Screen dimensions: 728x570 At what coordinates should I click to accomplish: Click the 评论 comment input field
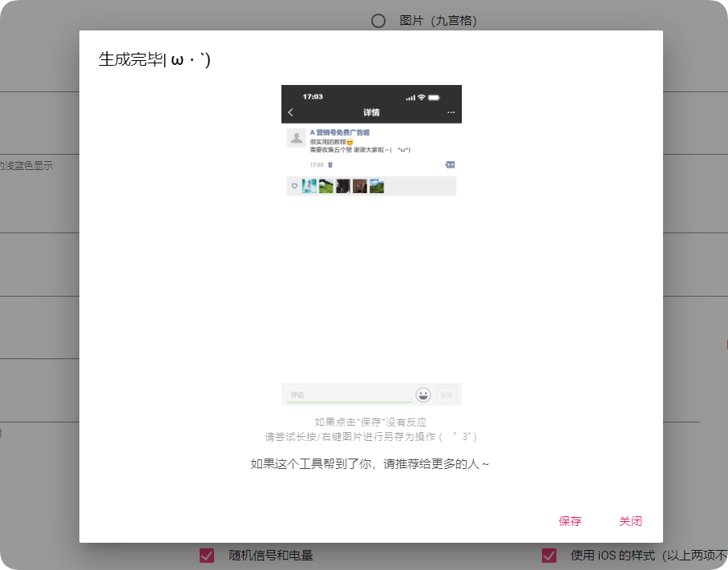(349, 395)
